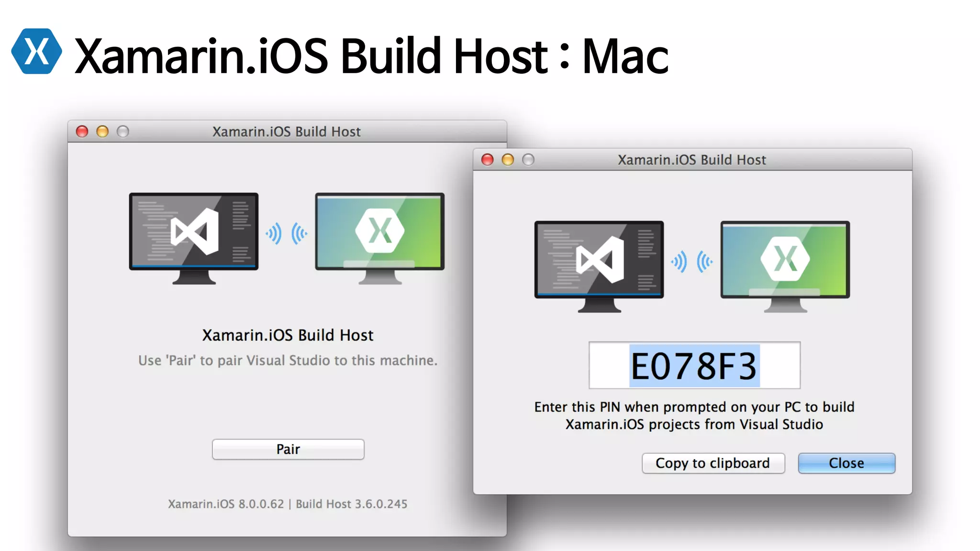Screen dimensions: 980x551
Task: Click the title bar text of the Pair window
Action: [287, 132]
